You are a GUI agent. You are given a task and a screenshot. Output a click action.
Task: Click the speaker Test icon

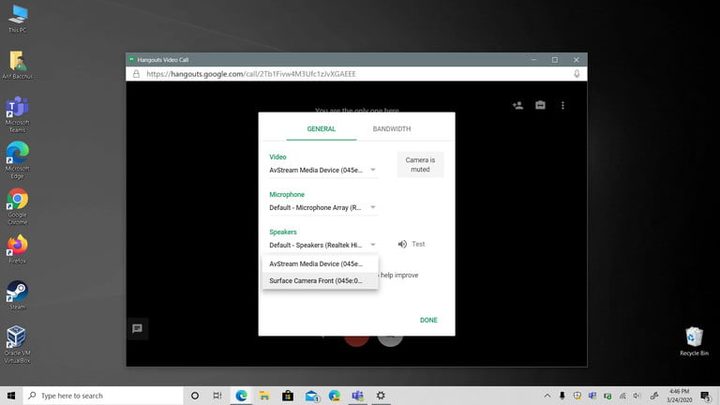click(402, 244)
